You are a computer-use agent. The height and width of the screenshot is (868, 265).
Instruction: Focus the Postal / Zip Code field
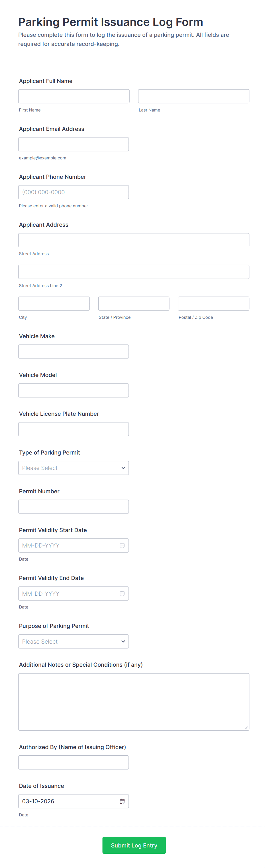(x=213, y=304)
